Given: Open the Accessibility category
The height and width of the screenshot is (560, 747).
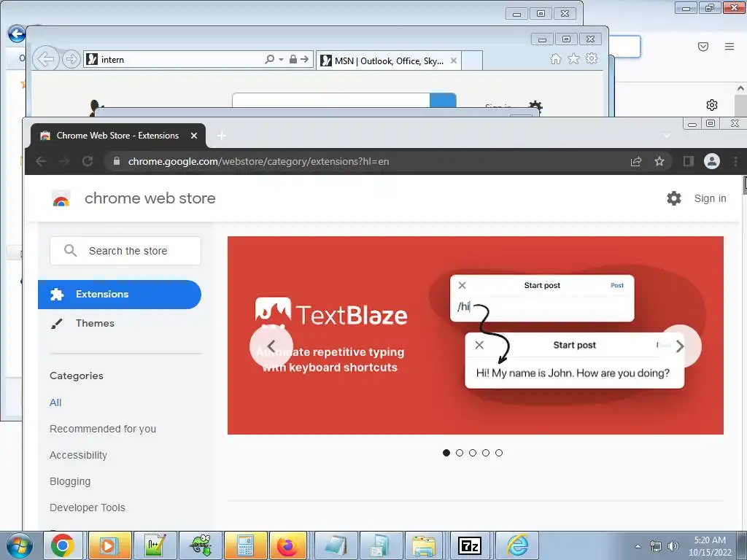Looking at the screenshot, I should [x=78, y=455].
